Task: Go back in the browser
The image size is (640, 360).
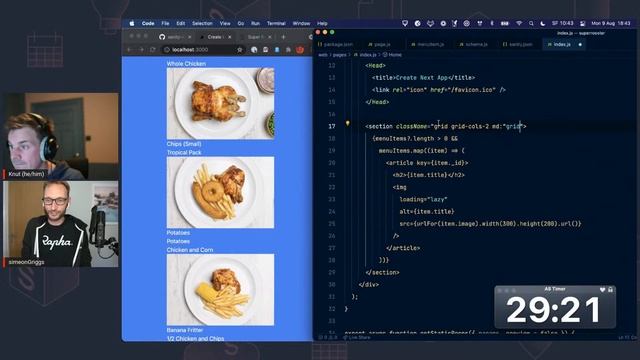Action: [129, 50]
